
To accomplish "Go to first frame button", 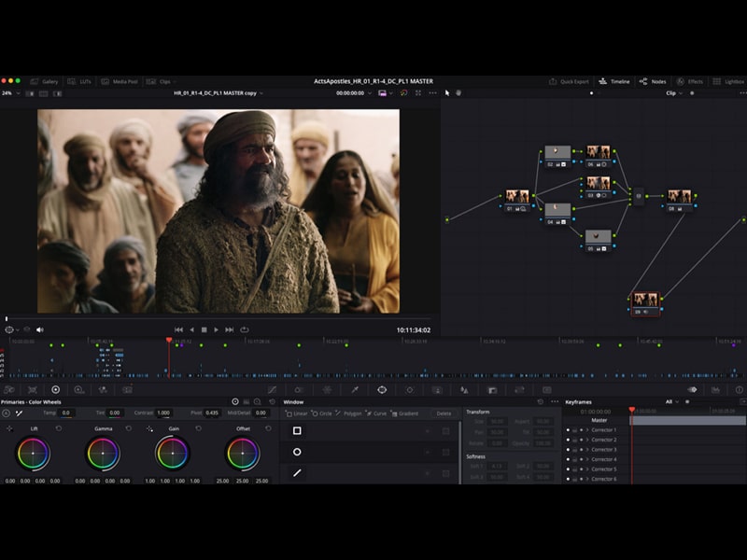I will click(178, 329).
